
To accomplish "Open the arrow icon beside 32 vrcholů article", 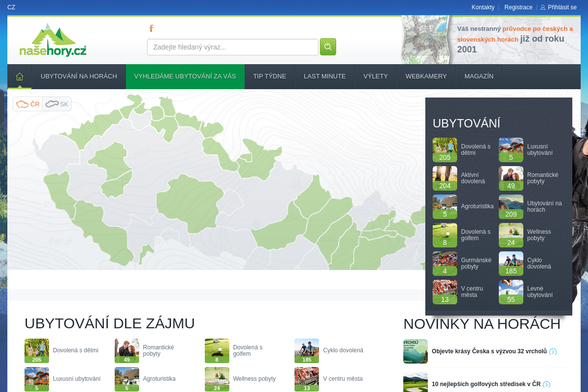I will (x=553, y=351).
